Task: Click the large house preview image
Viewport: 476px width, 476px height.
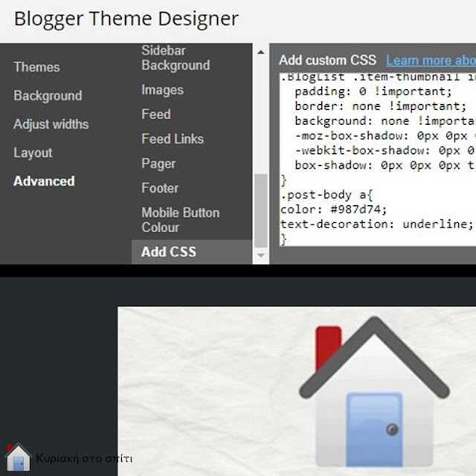Action: [374, 392]
